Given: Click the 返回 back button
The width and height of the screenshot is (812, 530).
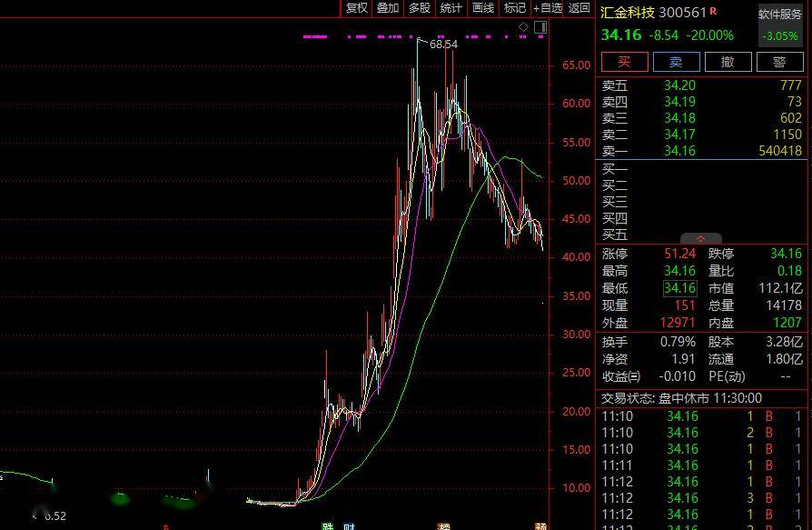Looking at the screenshot, I should pyautogui.click(x=579, y=8).
